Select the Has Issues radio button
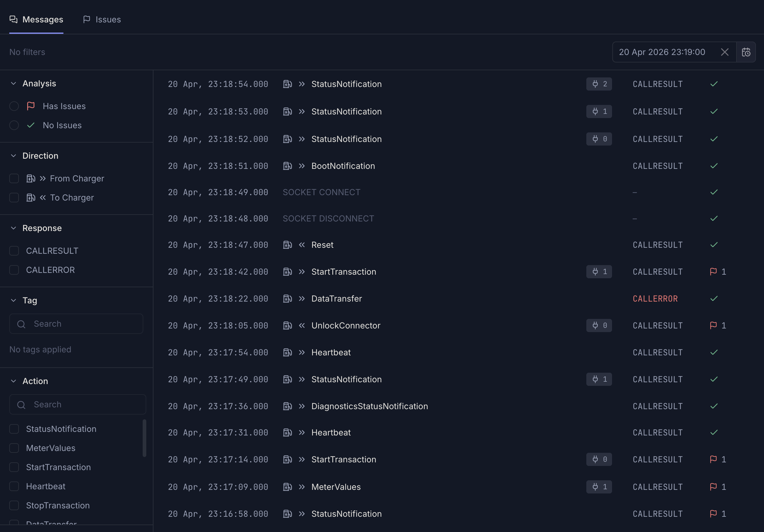 (x=14, y=106)
